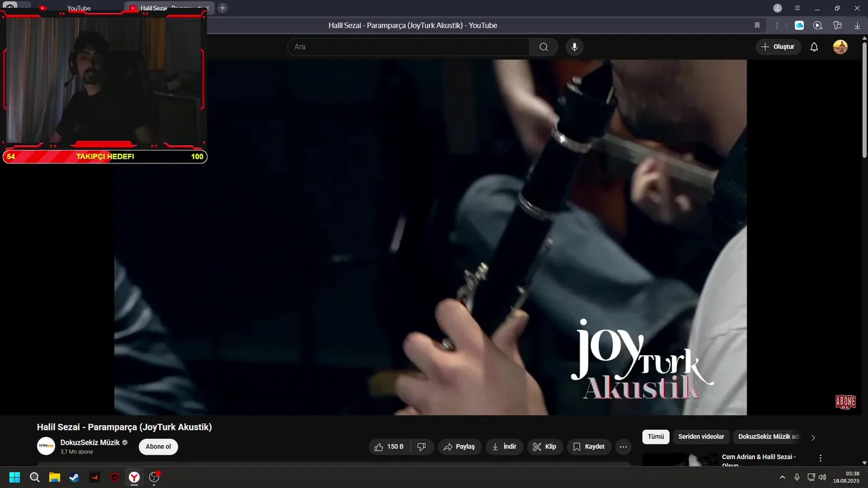
Task: Select the Seriden videolar filter chip
Action: 701,436
